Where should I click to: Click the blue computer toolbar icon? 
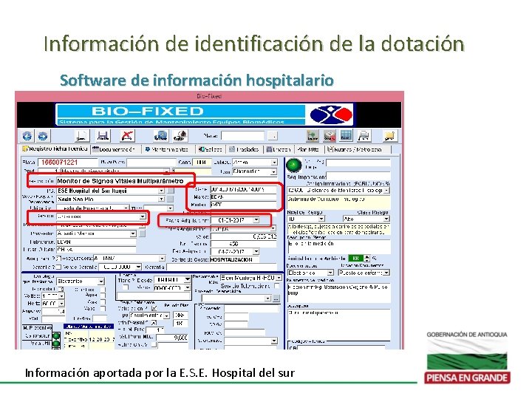pyautogui.click(x=161, y=136)
